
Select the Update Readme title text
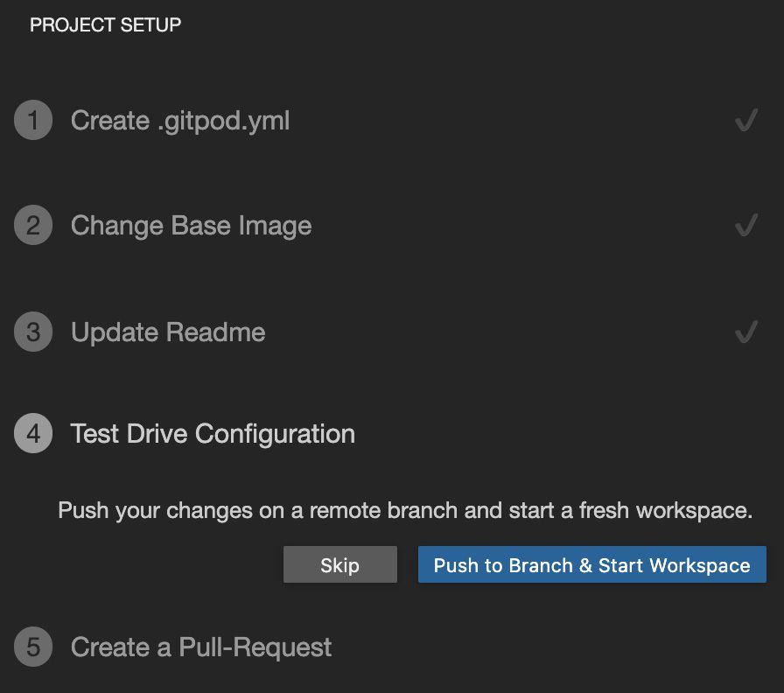pos(167,332)
